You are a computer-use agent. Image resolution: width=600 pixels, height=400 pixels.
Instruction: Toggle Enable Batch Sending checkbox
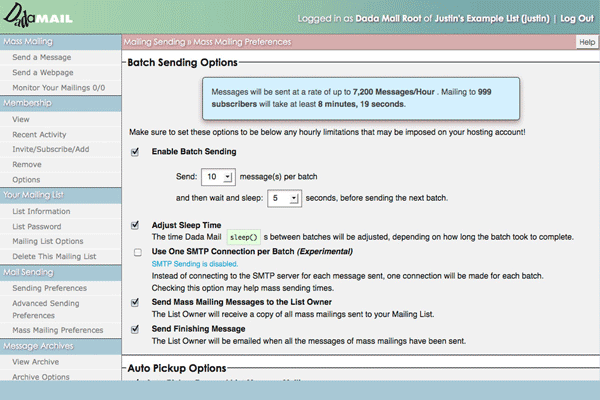[135, 151]
